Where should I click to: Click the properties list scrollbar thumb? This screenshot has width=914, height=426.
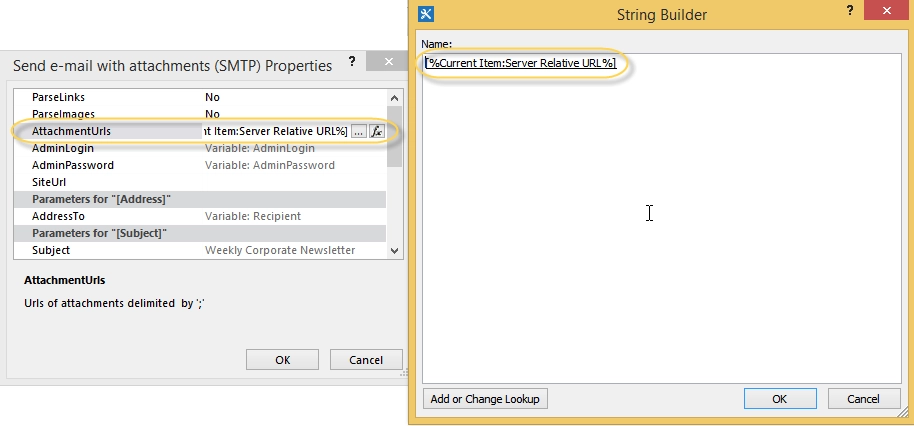click(395, 136)
